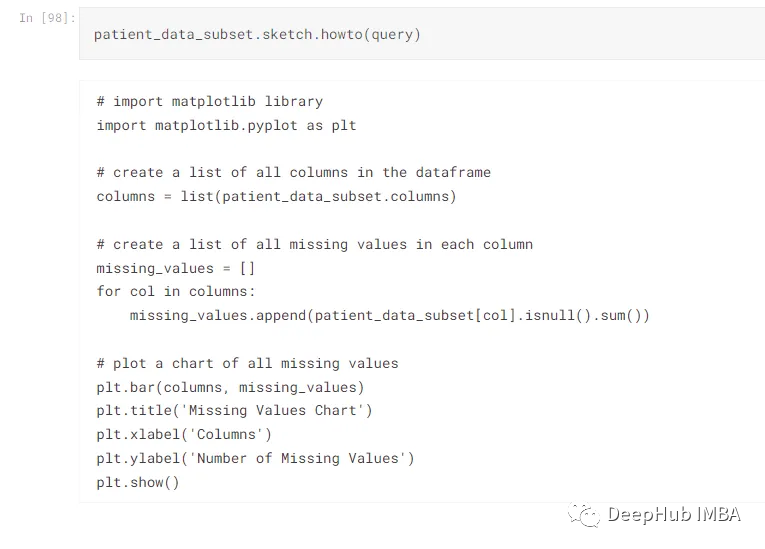The image size is (765, 549).
Task: Click inside the sketch.howto(query) code cell
Action: pos(422,34)
